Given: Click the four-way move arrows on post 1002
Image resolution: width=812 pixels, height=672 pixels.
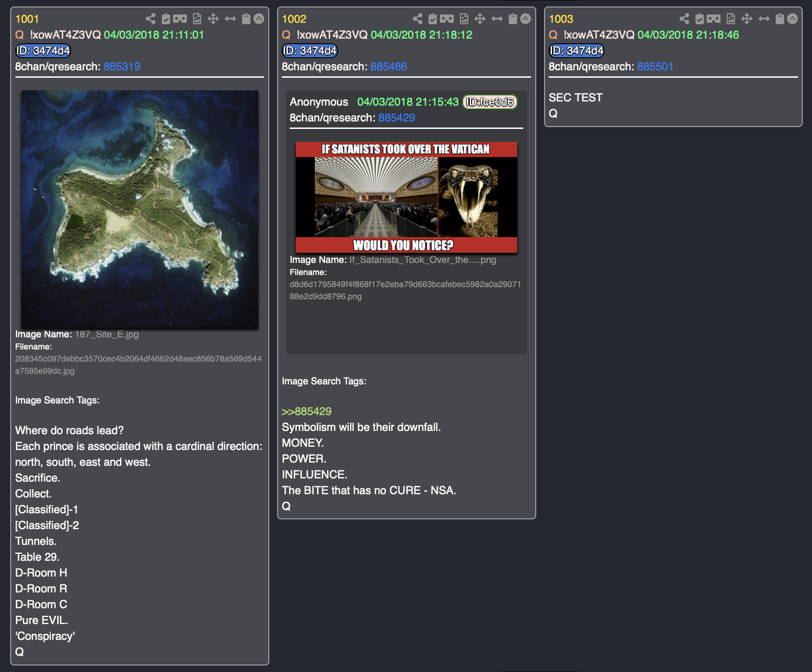Looking at the screenshot, I should click(480, 19).
